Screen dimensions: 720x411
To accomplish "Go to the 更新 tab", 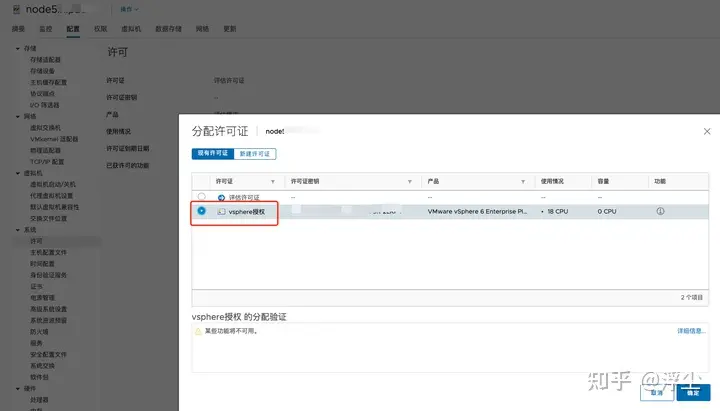I will pos(230,29).
